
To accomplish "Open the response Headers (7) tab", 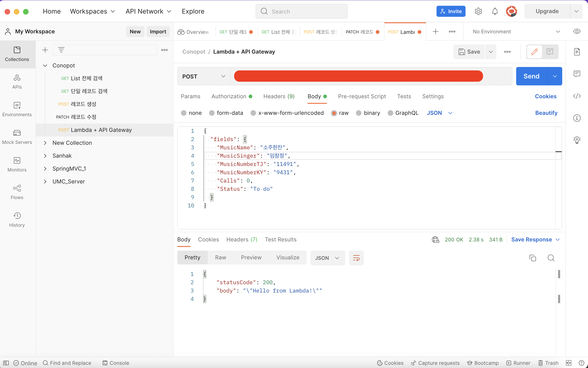I will [x=242, y=240].
